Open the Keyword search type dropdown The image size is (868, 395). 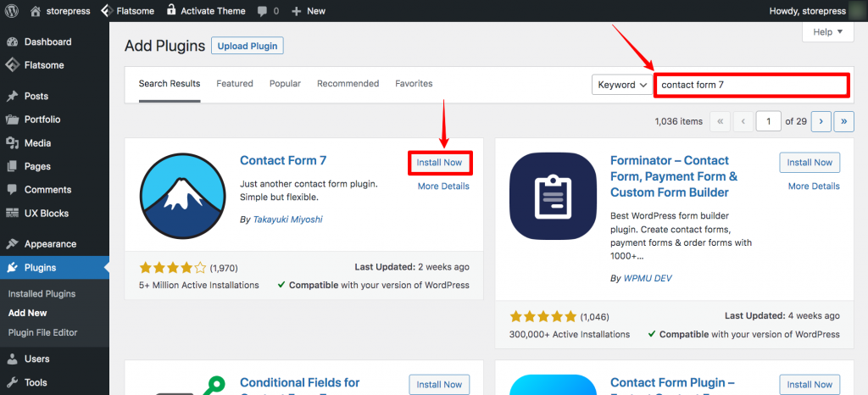622,85
